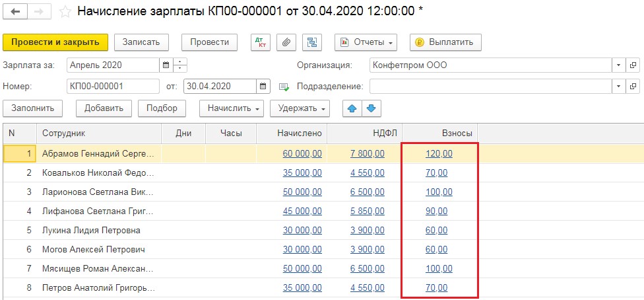
Task: Click inside the Номер field
Action: coord(112,86)
